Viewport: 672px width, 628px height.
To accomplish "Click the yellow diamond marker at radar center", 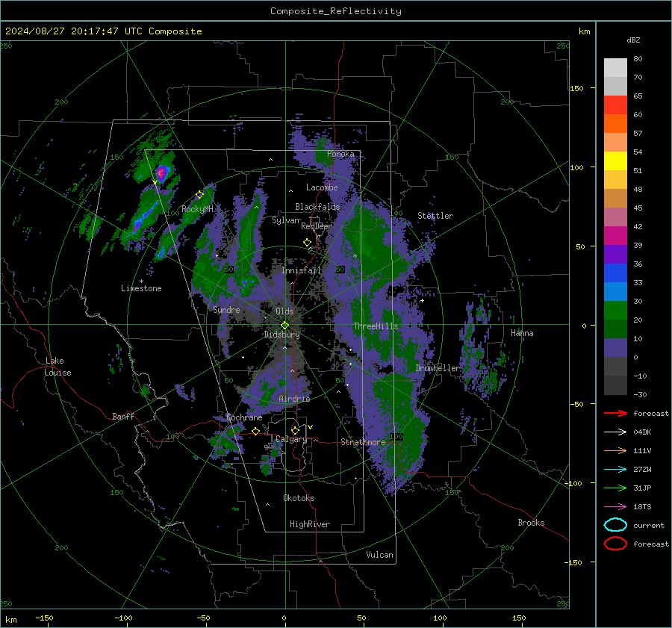I will pyautogui.click(x=284, y=326).
